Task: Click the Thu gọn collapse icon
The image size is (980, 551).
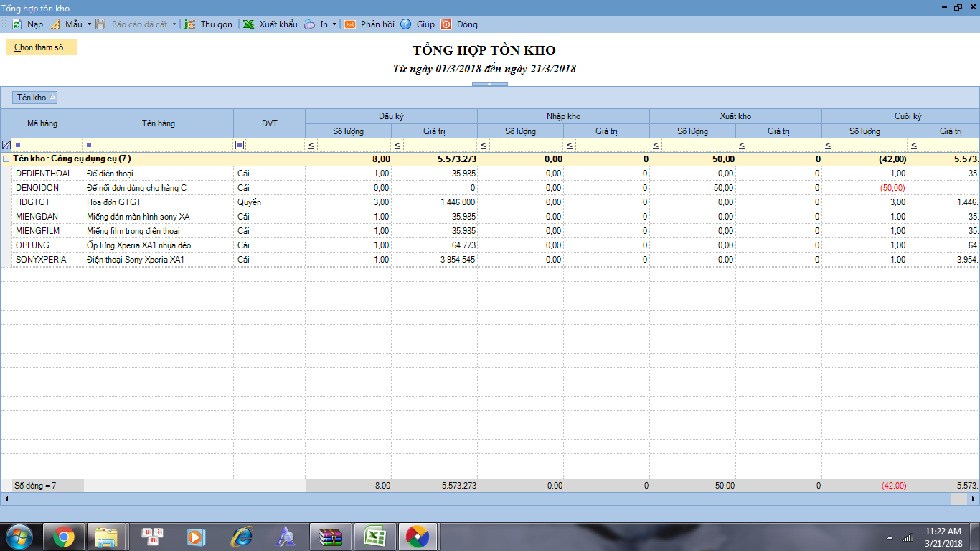Action: pos(190,24)
